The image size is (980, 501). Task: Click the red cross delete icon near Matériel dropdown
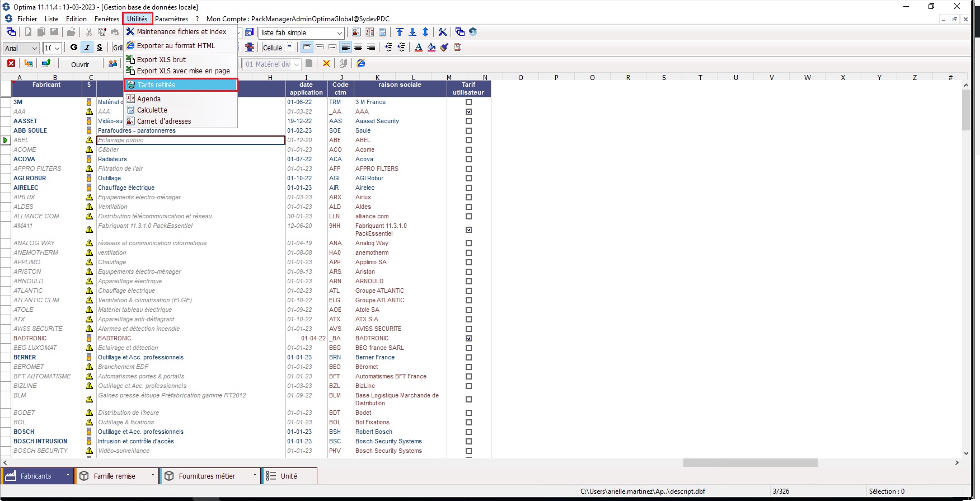click(326, 64)
